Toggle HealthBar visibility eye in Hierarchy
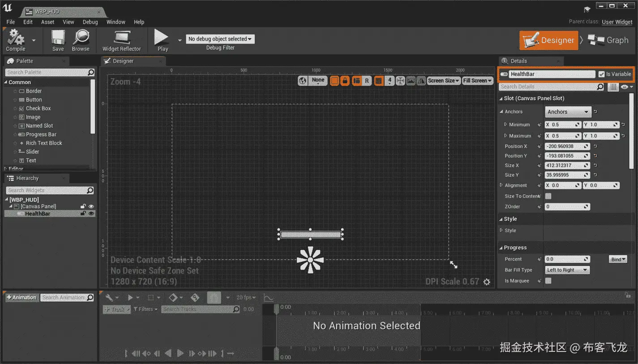Screen dimensions: 638x364 point(91,214)
